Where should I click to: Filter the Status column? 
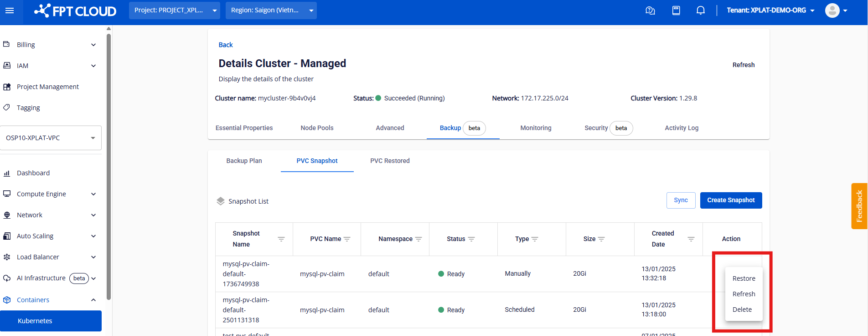point(471,239)
